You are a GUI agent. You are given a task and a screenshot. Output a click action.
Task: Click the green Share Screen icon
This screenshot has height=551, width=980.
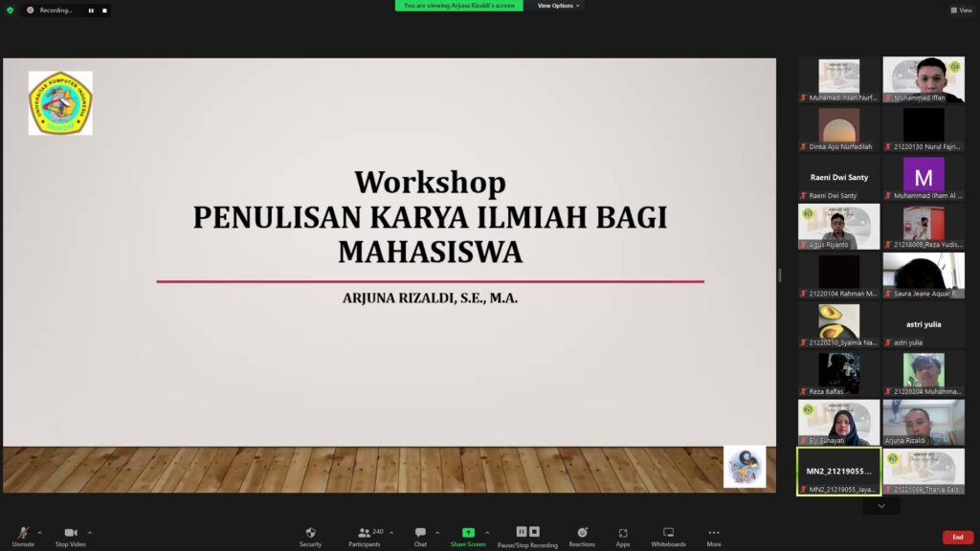pos(468,532)
